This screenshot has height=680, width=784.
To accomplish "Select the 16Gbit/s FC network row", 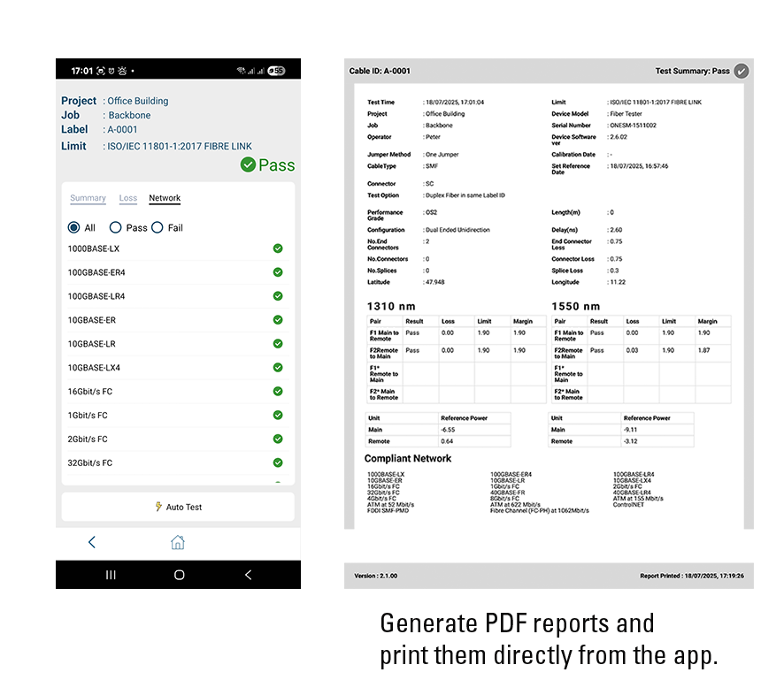I will pyautogui.click(x=178, y=391).
